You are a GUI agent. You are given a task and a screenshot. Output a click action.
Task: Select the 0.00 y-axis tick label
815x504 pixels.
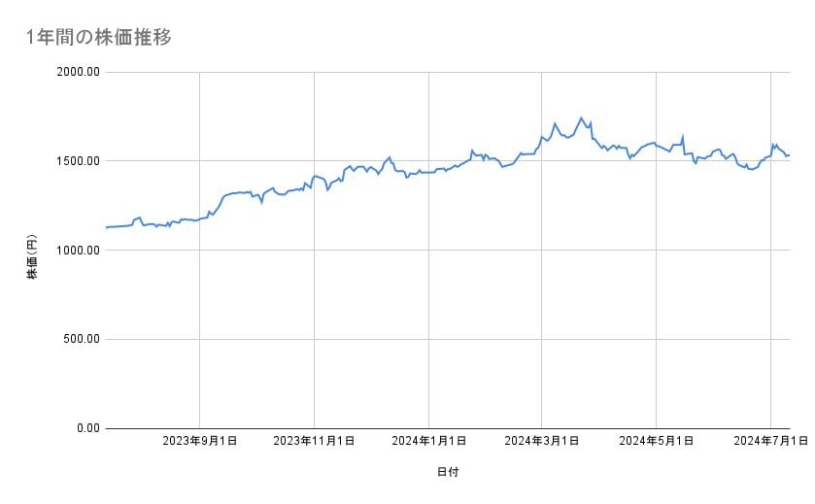click(85, 428)
